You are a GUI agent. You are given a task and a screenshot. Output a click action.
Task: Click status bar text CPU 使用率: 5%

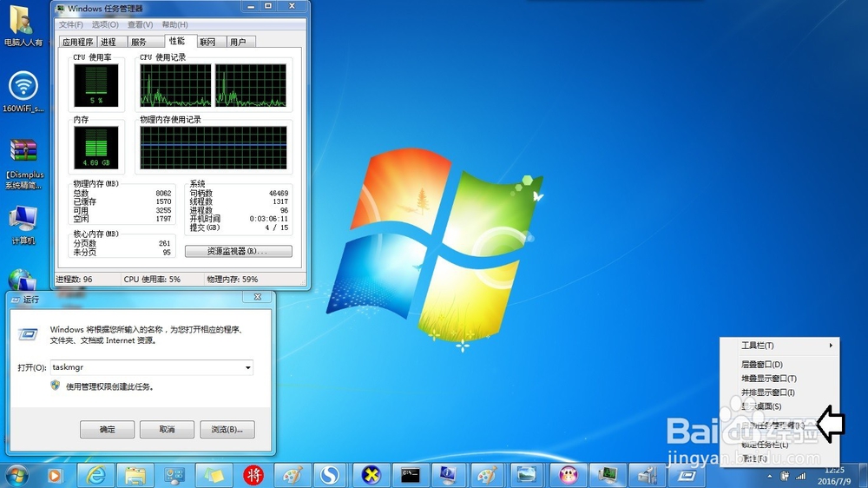coord(152,280)
